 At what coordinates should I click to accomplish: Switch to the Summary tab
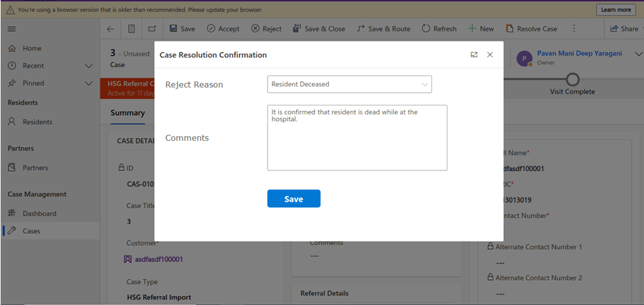(x=128, y=113)
